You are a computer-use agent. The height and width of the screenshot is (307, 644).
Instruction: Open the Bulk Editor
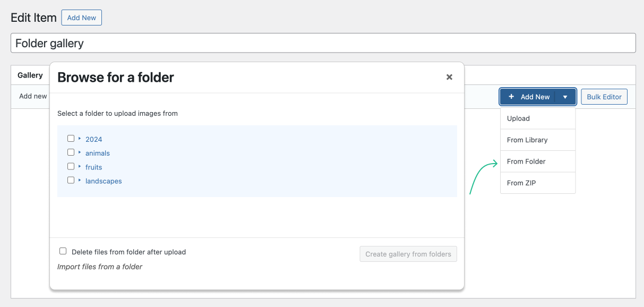pos(604,97)
